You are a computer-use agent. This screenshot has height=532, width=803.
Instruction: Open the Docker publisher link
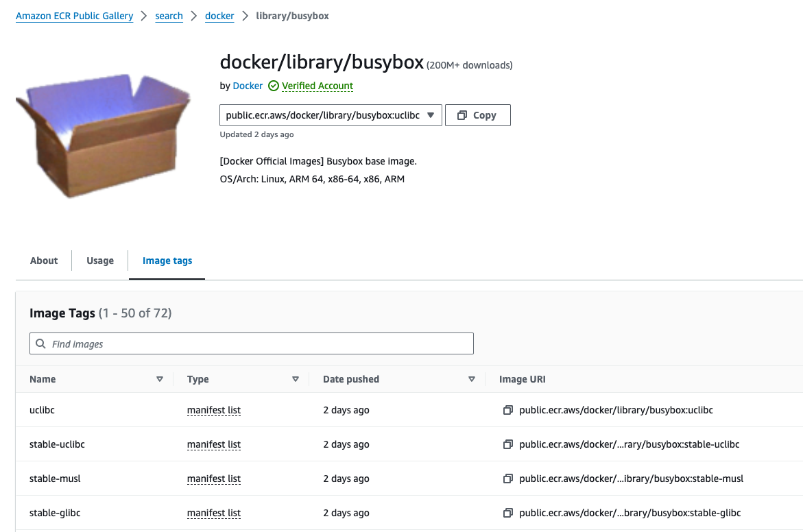coord(248,86)
